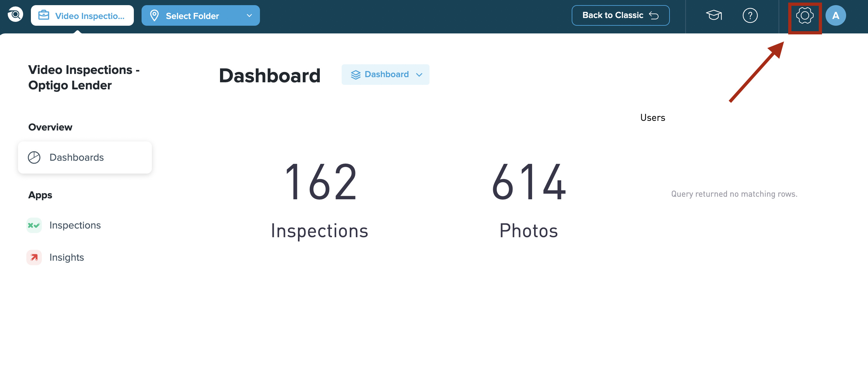Click the Back to Classic button
The height and width of the screenshot is (387, 868).
pos(620,15)
